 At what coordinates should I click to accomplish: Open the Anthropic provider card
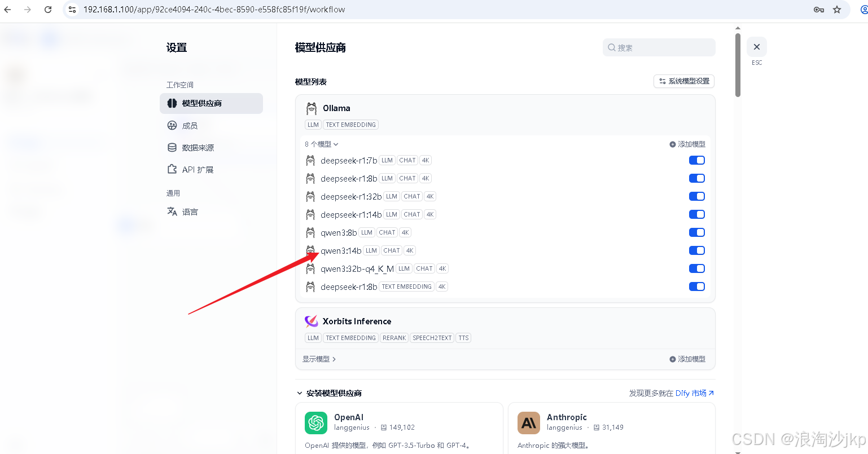pos(612,428)
